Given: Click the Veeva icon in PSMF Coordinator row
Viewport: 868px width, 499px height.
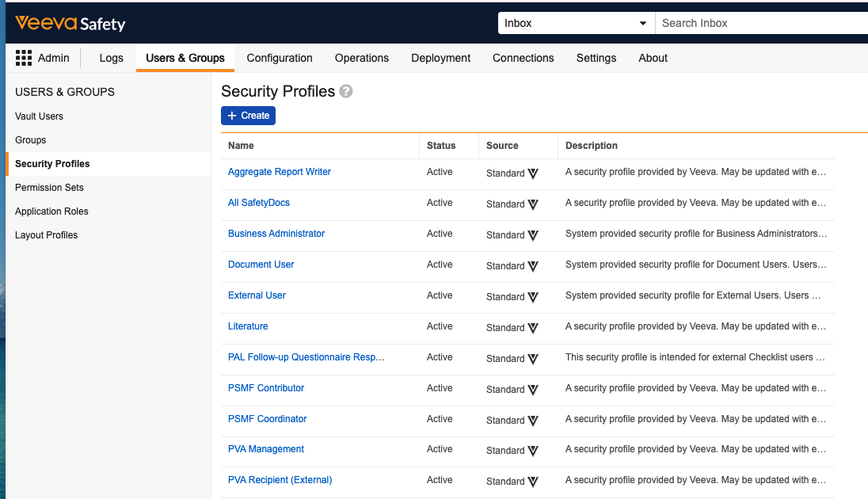Looking at the screenshot, I should (533, 421).
